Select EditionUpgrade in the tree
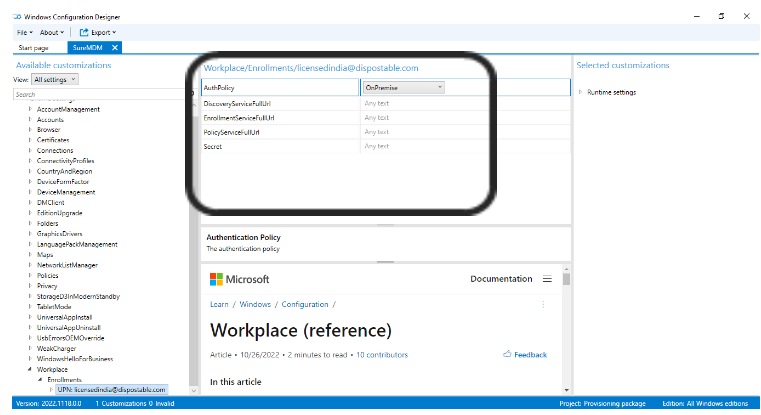 pyautogui.click(x=60, y=213)
